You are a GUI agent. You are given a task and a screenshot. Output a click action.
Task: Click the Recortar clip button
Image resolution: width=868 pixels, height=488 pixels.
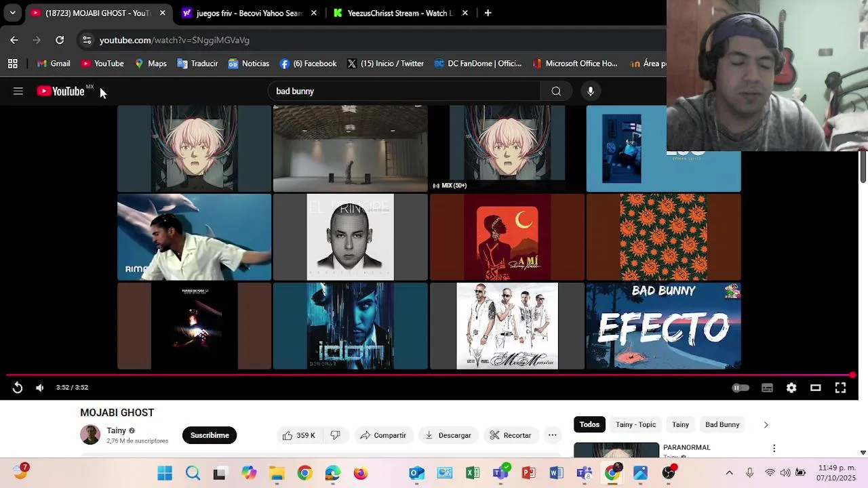pyautogui.click(x=510, y=435)
